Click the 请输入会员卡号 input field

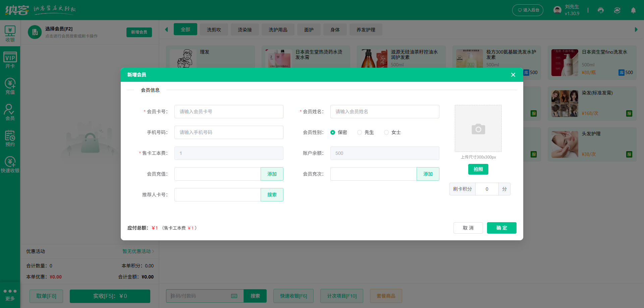[228, 112]
